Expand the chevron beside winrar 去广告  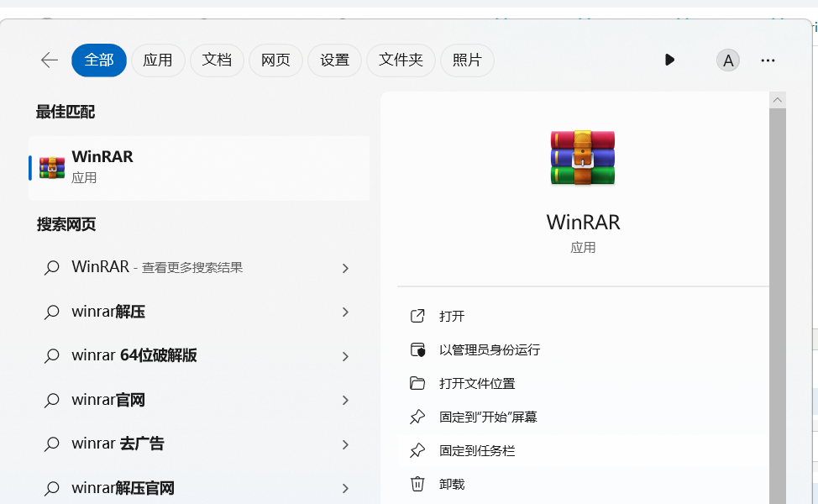tap(345, 444)
